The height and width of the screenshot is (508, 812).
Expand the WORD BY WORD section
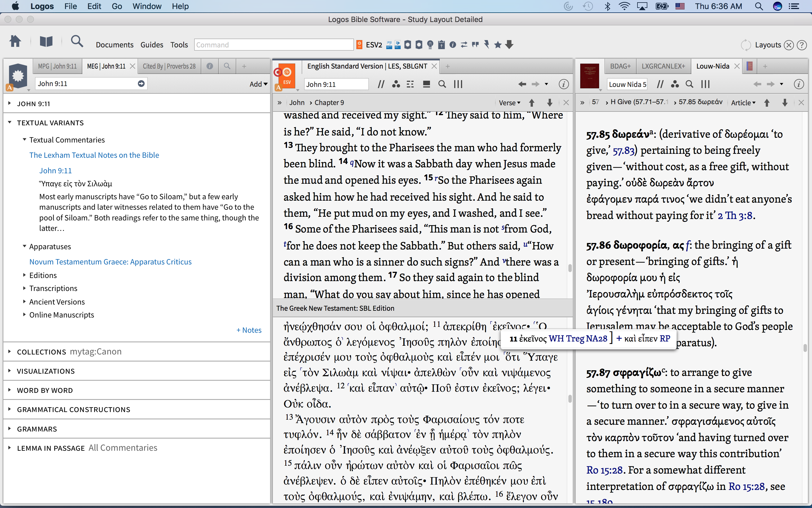click(x=9, y=390)
